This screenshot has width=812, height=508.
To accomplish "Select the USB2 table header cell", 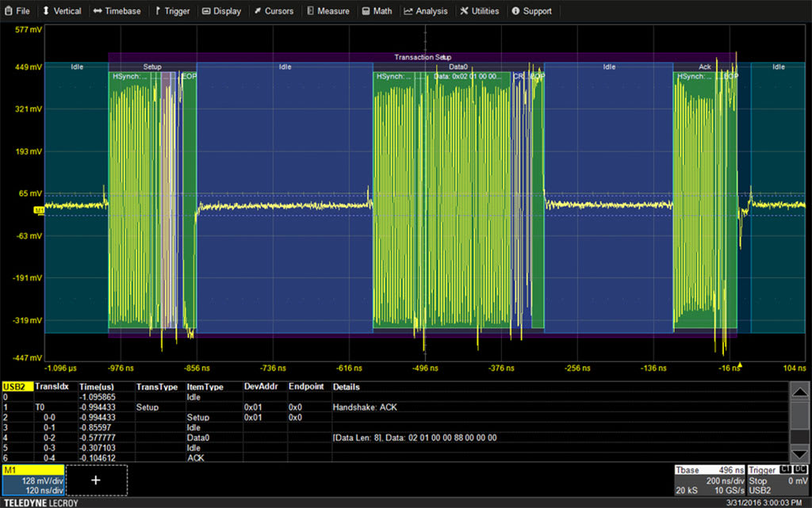I will pyautogui.click(x=17, y=387).
